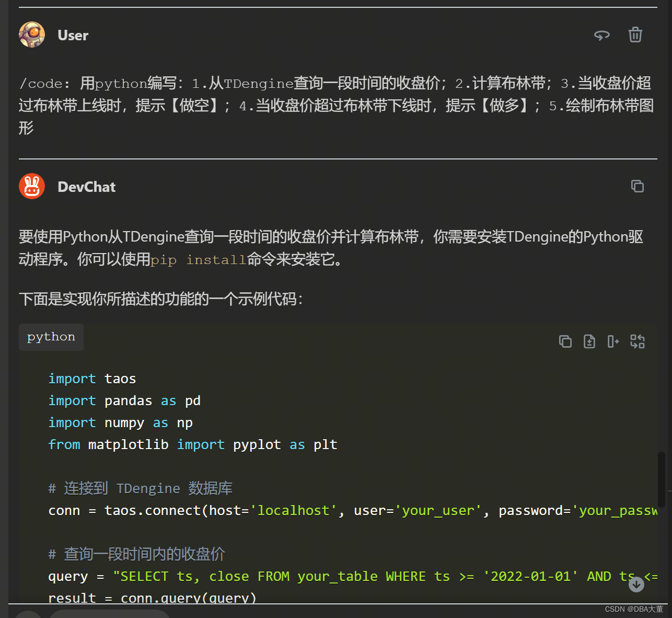Click the "import taos" code line
The image size is (672, 618).
[x=92, y=379]
